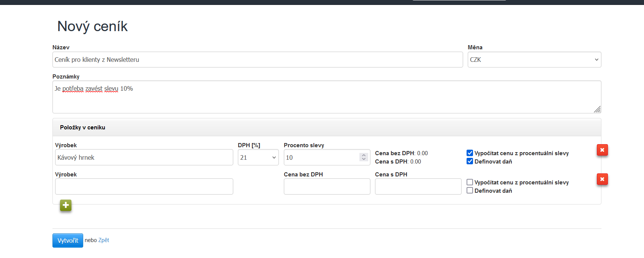Increase the Procento slevy spinner value
Viewport: 644px width, 258px height.
[x=364, y=155]
